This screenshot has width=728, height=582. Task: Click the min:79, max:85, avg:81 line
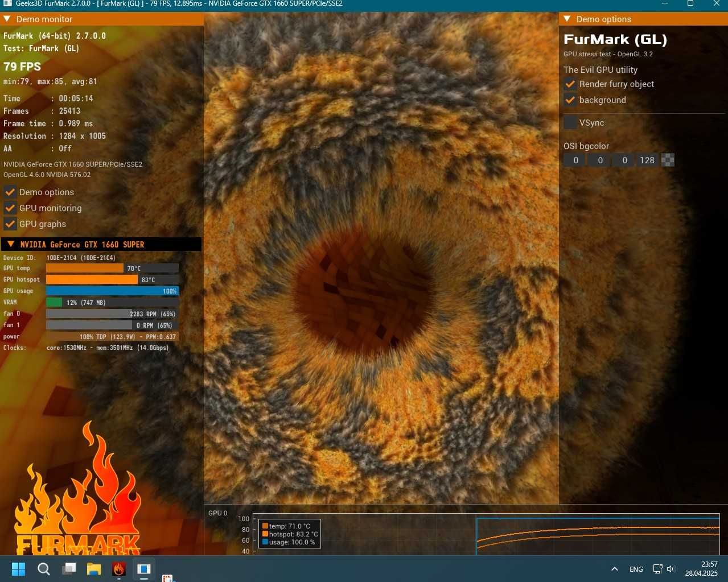pyautogui.click(x=50, y=81)
